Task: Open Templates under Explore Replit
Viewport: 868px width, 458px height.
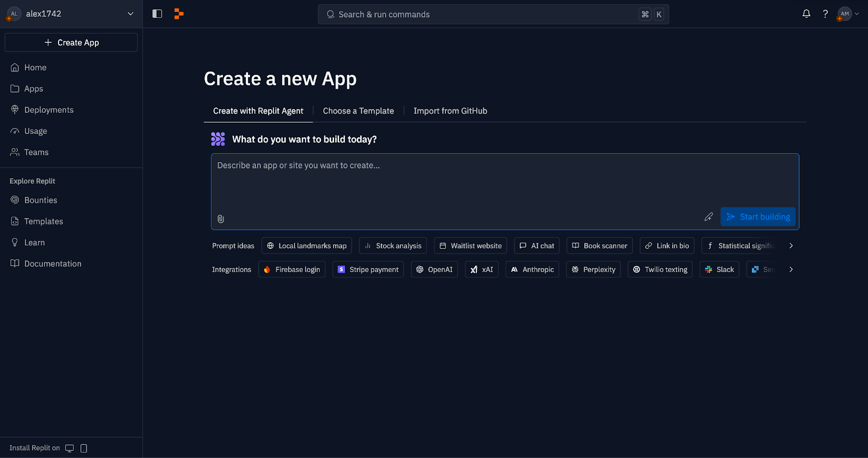Action: (x=71, y=221)
